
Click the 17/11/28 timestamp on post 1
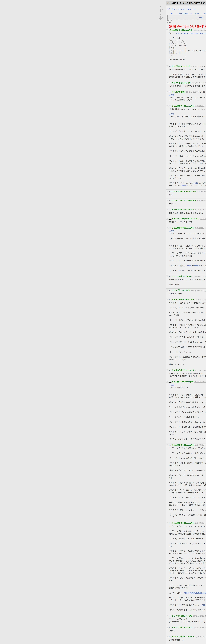point(199,30)
